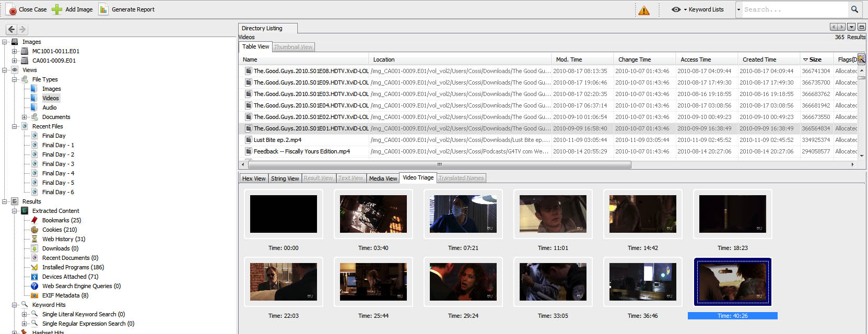The image size is (868, 334).
Task: Click the Close Case toolbar icon
Action: click(x=11, y=9)
